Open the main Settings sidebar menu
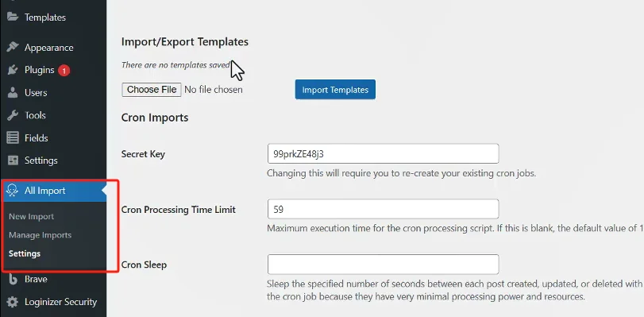This screenshot has width=644, height=317. tap(40, 160)
